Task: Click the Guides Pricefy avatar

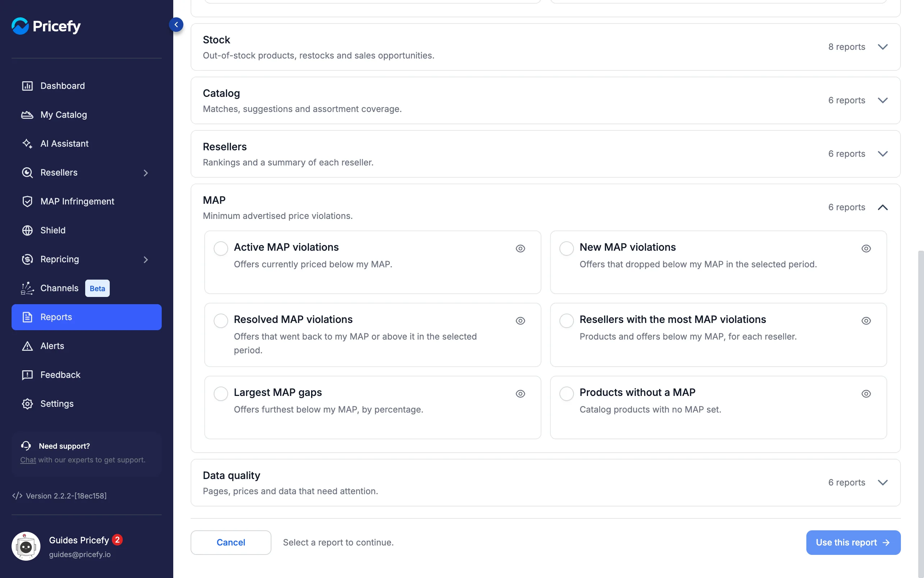Action: click(x=26, y=546)
